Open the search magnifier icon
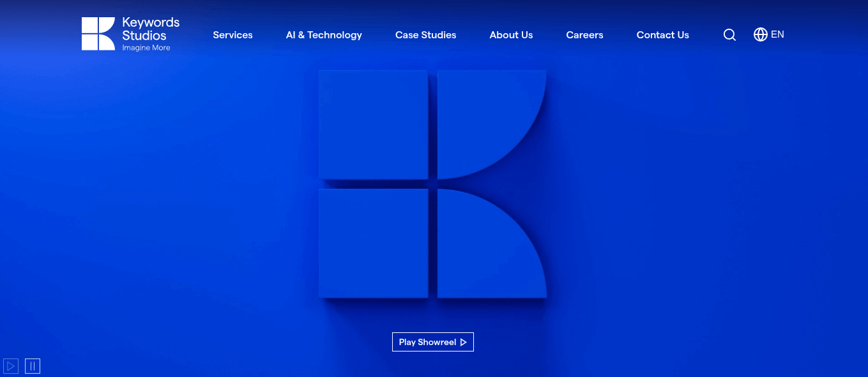 [x=729, y=35]
